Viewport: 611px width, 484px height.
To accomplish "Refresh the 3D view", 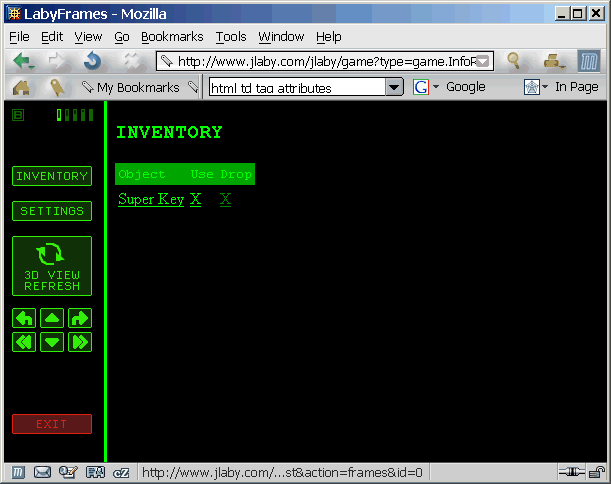I will [x=52, y=266].
